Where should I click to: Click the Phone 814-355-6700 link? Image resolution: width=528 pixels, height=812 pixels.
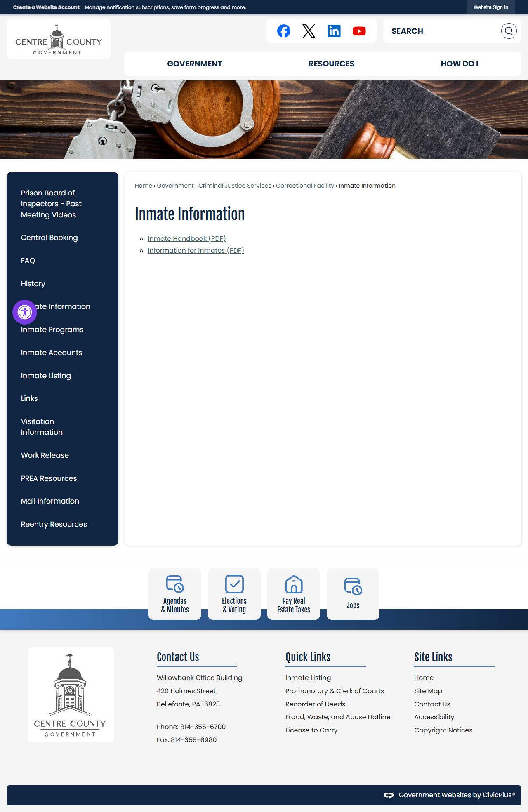[x=203, y=727]
